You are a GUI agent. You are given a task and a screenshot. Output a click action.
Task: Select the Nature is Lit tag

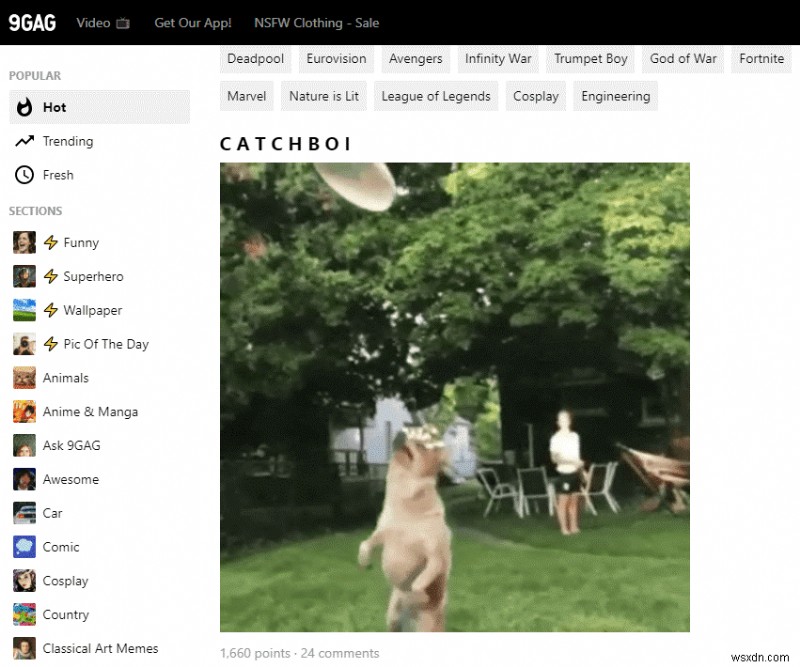tap(323, 96)
